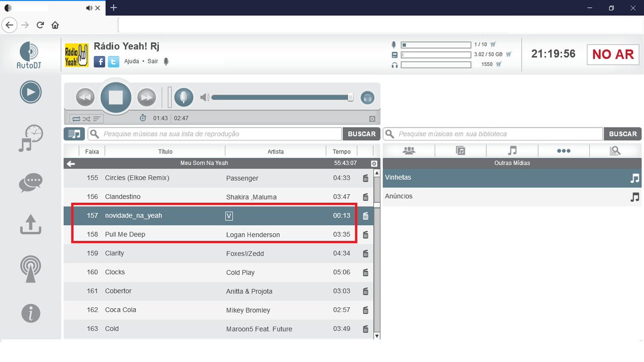
Task: Open the upload section in sidebar
Action: click(x=31, y=224)
